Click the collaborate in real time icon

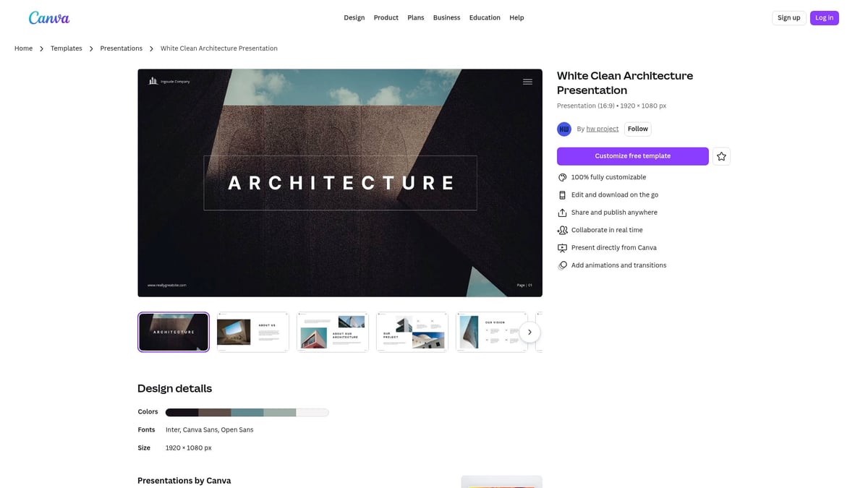[562, 230]
